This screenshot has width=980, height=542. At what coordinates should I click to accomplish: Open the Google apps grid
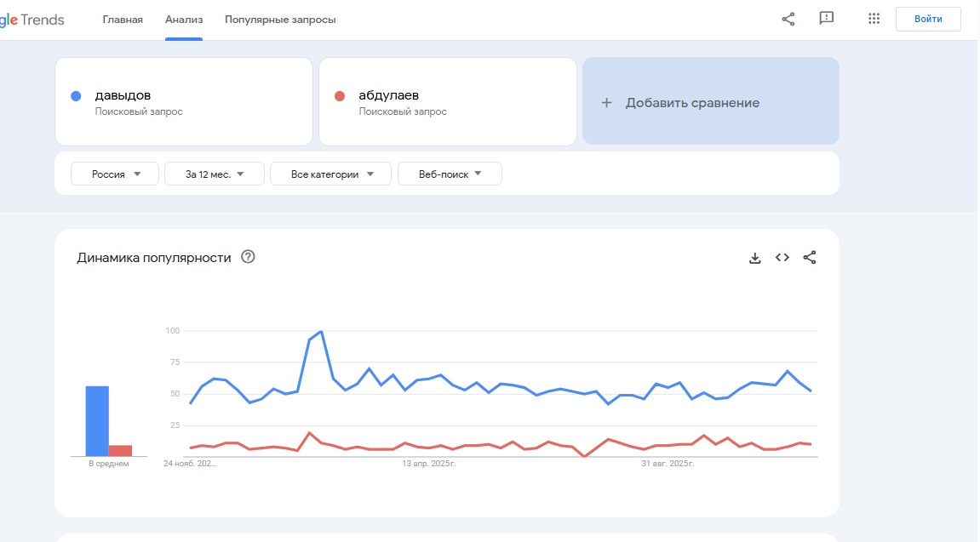[874, 19]
